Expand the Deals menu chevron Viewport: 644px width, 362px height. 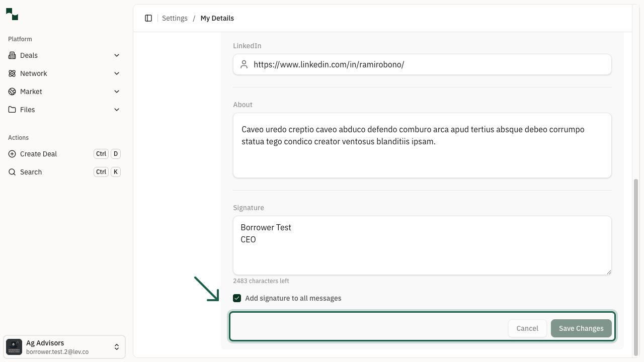(x=117, y=55)
